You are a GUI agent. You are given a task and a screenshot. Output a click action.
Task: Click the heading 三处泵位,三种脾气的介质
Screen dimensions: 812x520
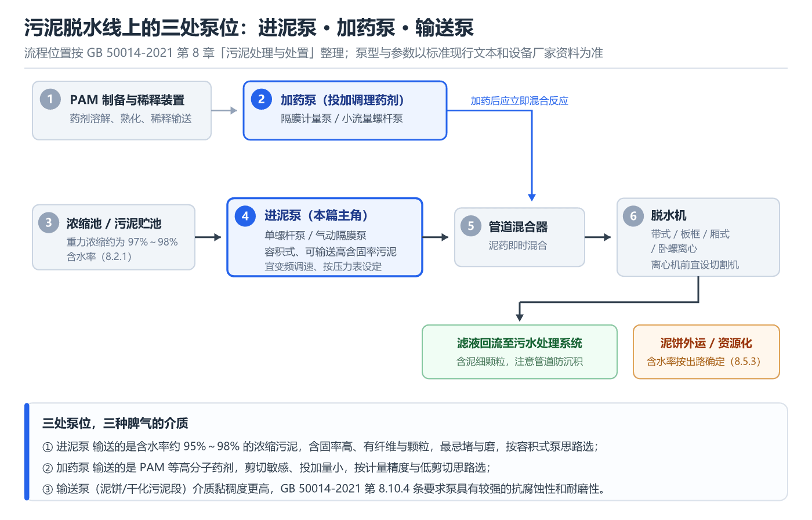(x=115, y=424)
